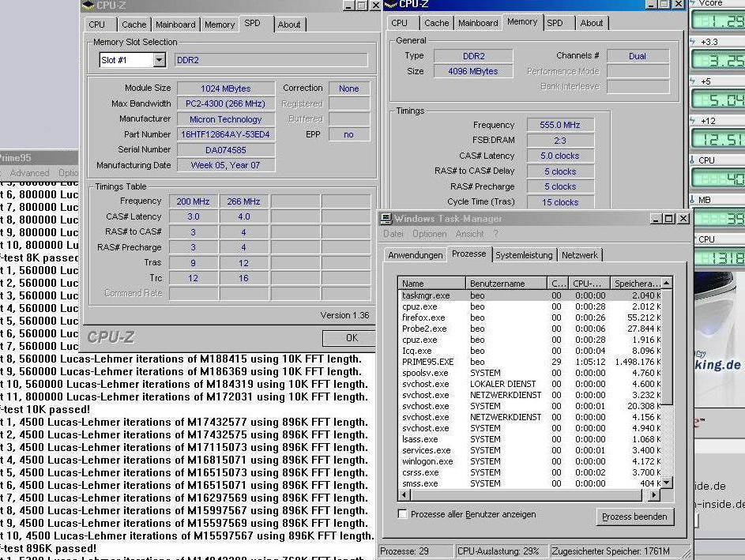Viewport: 745px width, 560px height.
Task: Select PRIME95.EXE process row
Action: [x=530, y=362]
